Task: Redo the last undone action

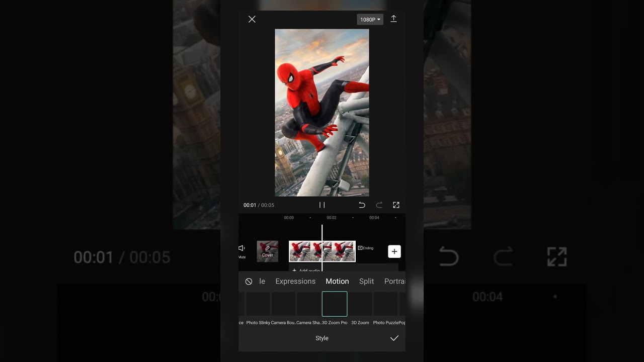Action: point(379,205)
